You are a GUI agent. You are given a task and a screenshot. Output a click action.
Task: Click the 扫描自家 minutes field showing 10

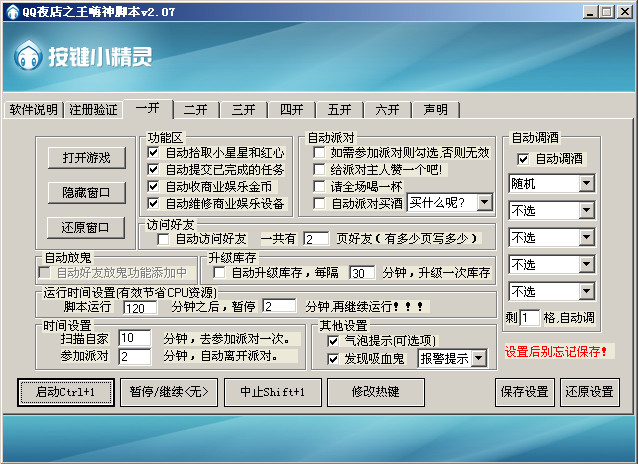coord(135,338)
